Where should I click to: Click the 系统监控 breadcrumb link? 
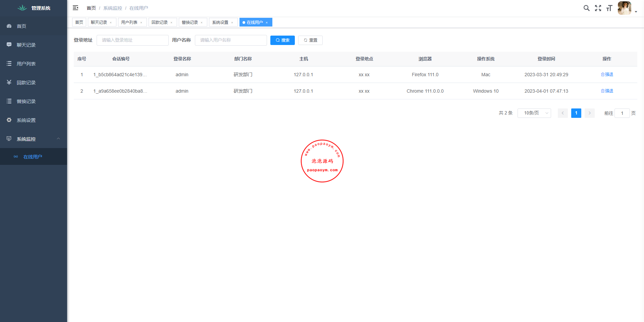click(113, 8)
